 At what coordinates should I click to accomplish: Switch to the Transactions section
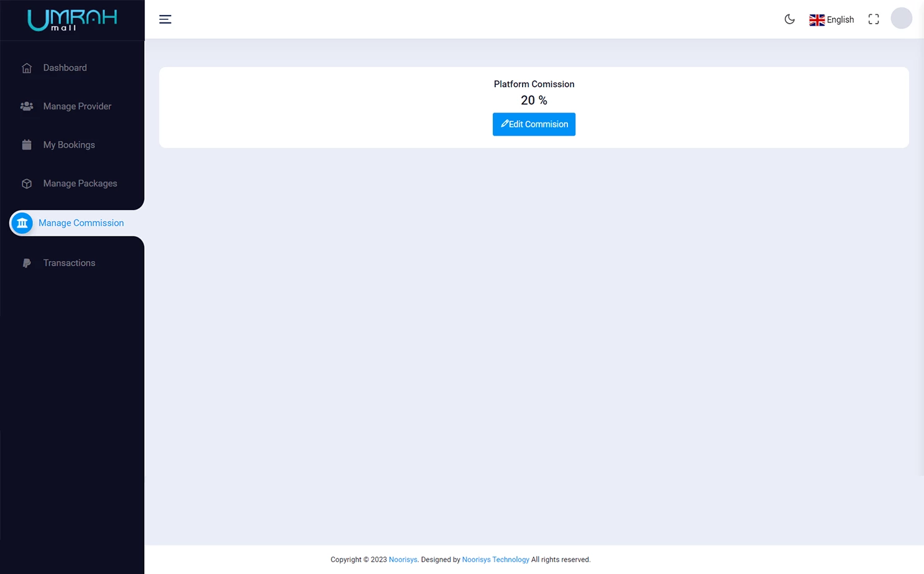69,263
